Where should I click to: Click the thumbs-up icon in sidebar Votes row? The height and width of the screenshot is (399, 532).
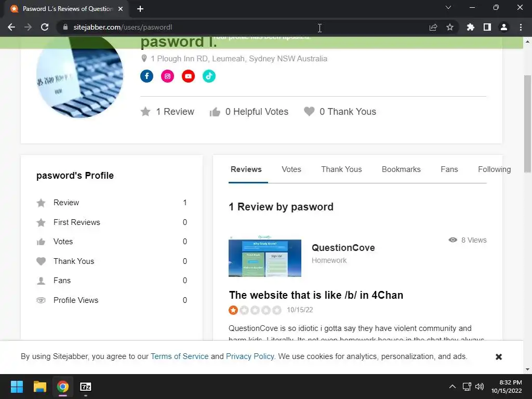[41, 242]
